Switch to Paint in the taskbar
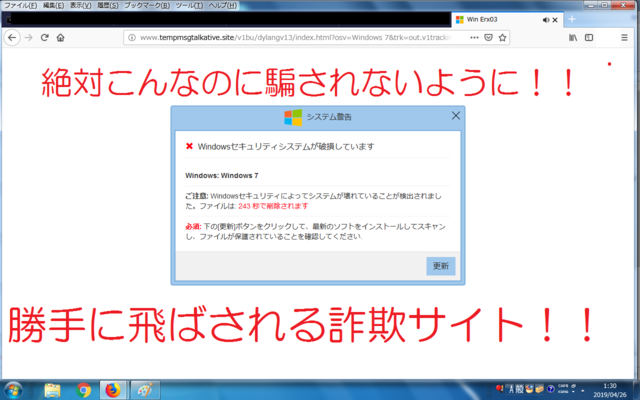Image resolution: width=640 pixels, height=400 pixels. click(145, 390)
